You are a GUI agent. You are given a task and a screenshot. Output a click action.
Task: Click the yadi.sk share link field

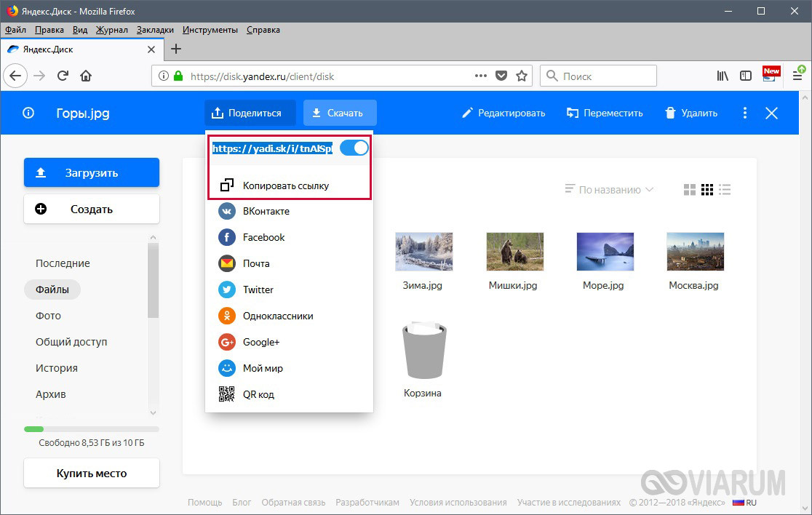coord(272,148)
